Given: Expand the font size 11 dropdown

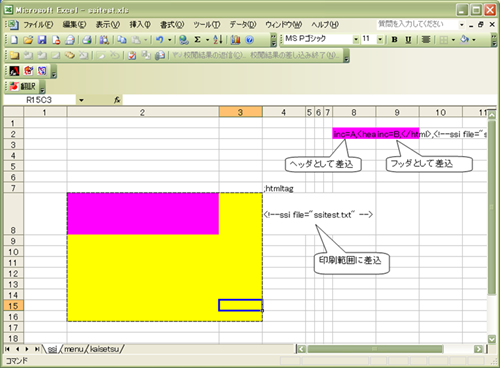Looking at the screenshot, I should 380,39.
